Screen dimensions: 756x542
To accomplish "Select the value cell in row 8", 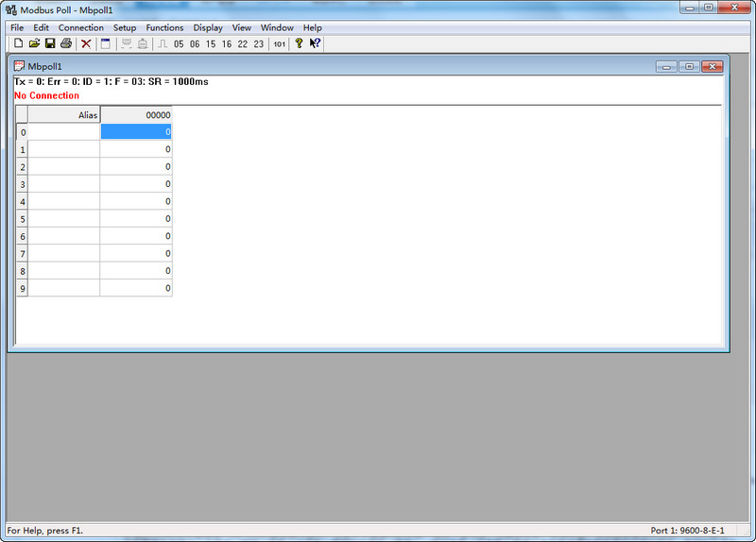I will (x=136, y=270).
